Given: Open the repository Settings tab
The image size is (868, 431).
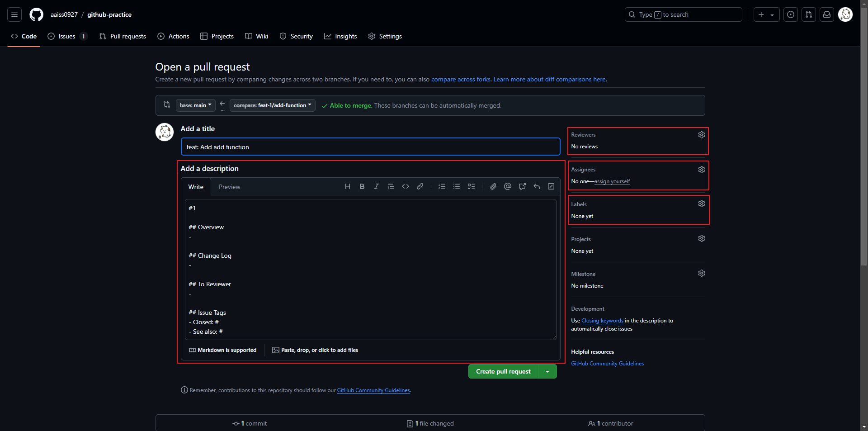Looking at the screenshot, I should click(385, 36).
